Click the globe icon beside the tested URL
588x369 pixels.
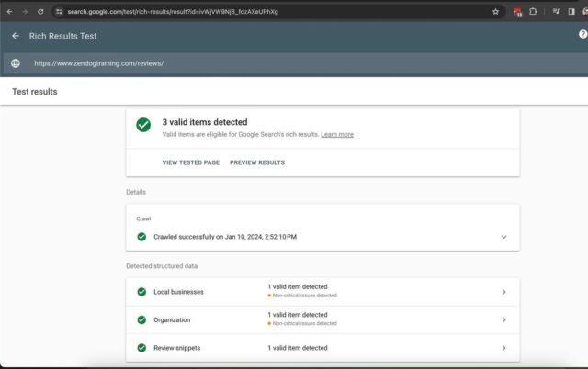(x=16, y=63)
